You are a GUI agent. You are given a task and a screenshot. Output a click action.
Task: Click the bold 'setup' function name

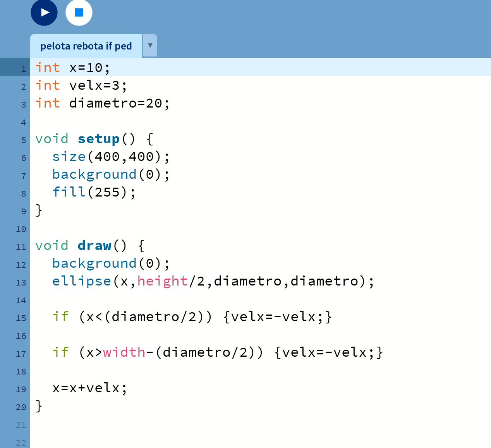click(98, 139)
